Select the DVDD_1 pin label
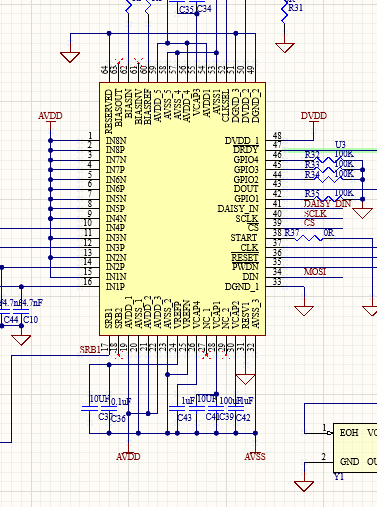The width and height of the screenshot is (377, 507). 242,141
